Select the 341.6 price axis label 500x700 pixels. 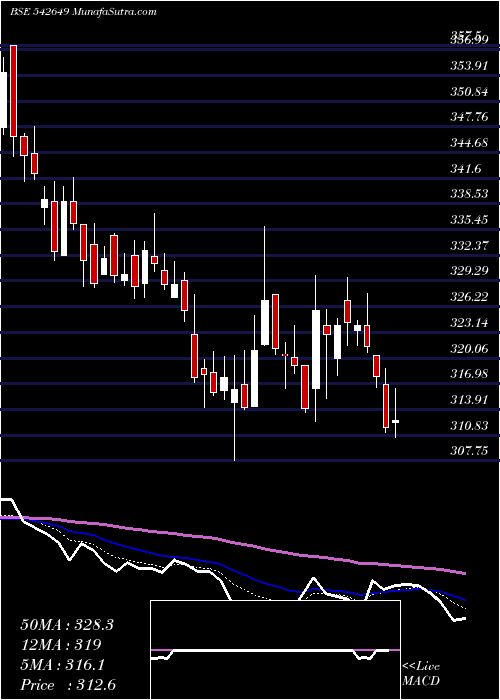466,169
